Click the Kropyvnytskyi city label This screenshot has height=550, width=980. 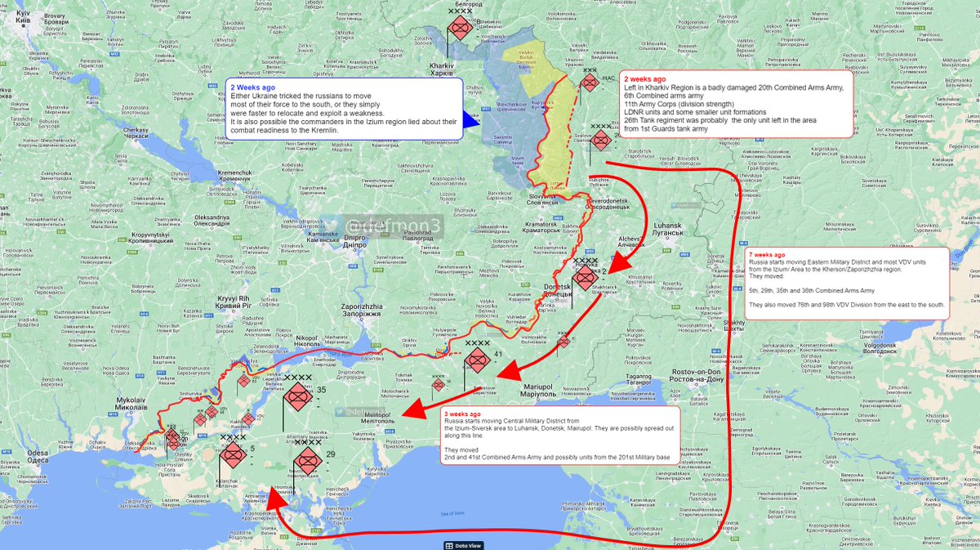click(x=152, y=236)
